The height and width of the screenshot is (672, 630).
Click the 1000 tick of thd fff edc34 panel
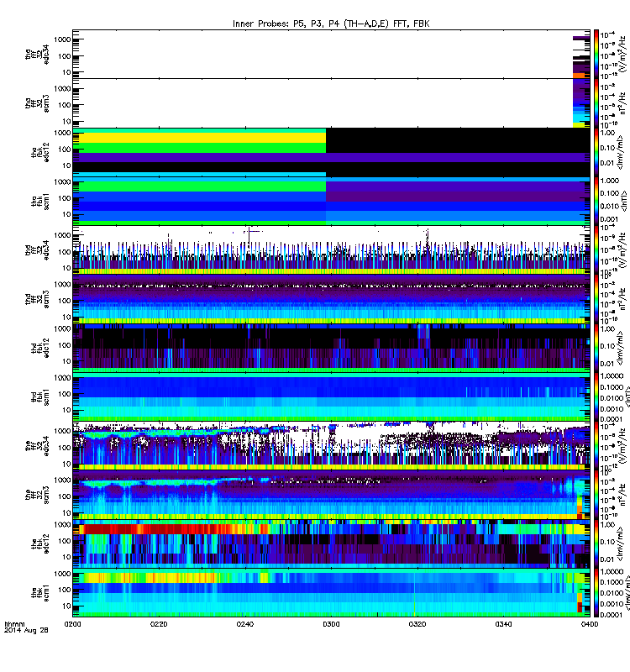click(62, 235)
